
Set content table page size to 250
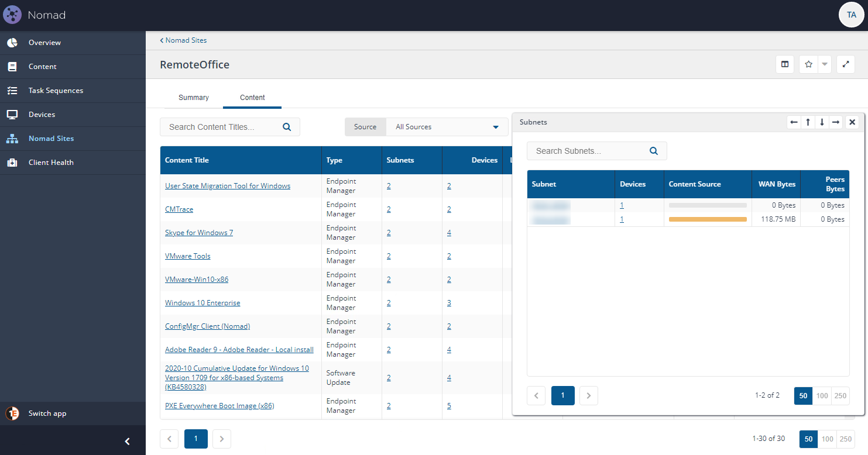pos(845,439)
